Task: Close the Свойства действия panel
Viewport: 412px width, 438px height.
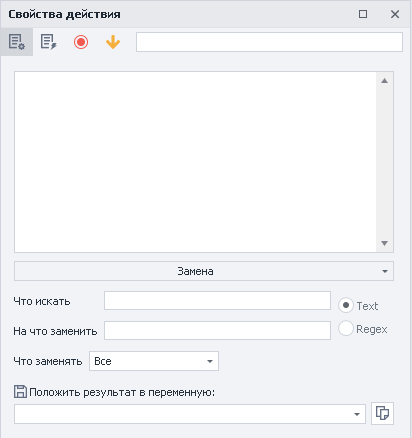Action: click(395, 14)
